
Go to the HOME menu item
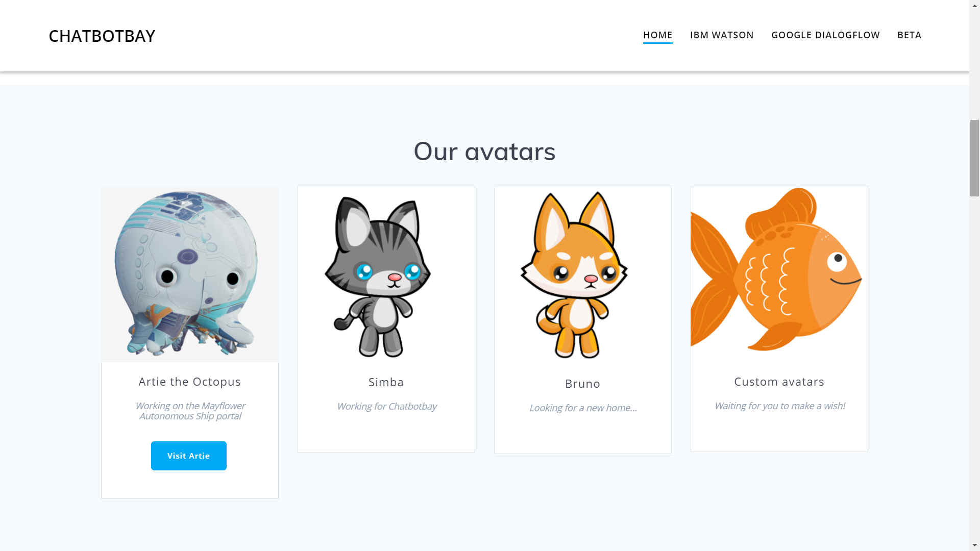pos(657,35)
